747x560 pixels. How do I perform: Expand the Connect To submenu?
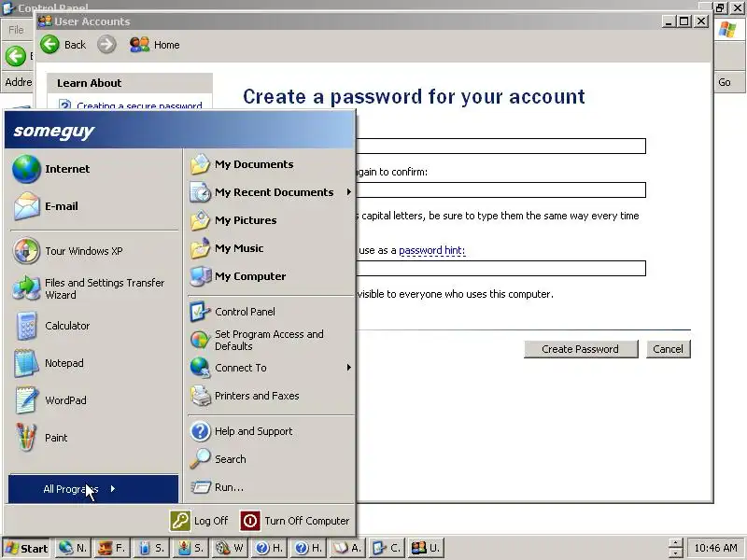point(271,368)
